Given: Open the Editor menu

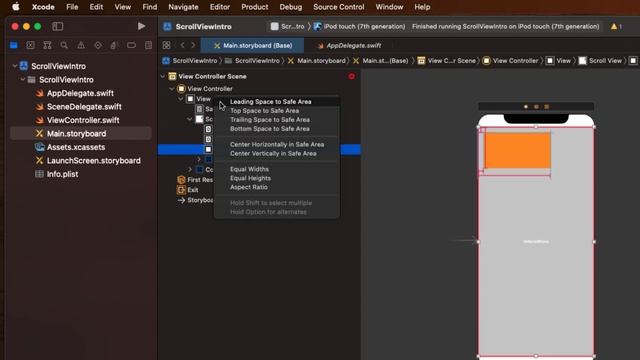Looking at the screenshot, I should [220, 7].
